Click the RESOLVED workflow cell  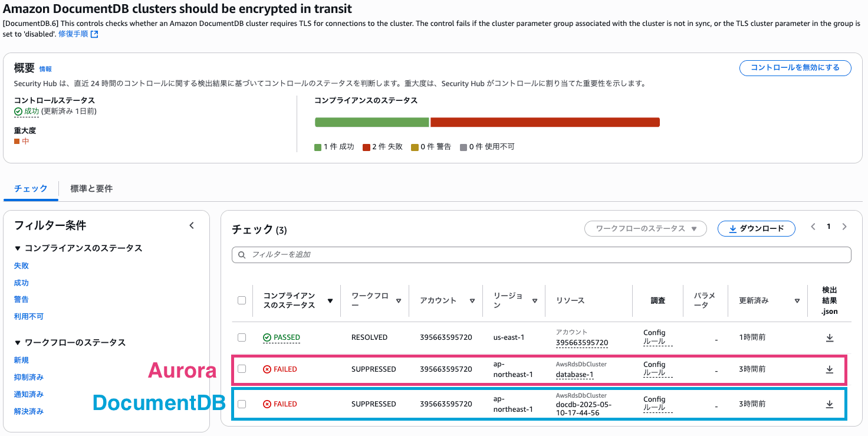(369, 337)
